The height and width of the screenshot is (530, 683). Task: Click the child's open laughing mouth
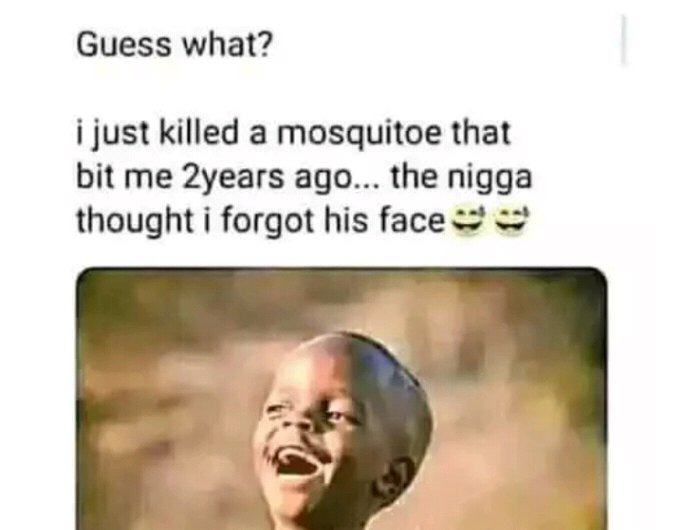click(x=298, y=464)
